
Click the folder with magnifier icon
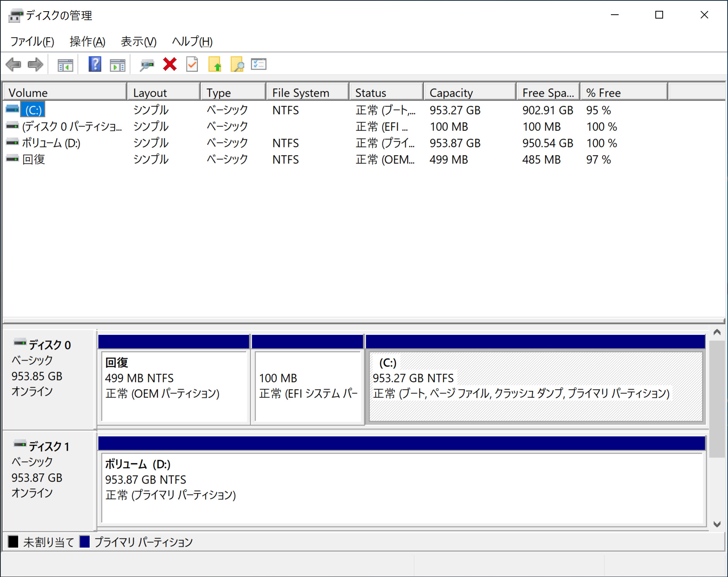point(237,64)
